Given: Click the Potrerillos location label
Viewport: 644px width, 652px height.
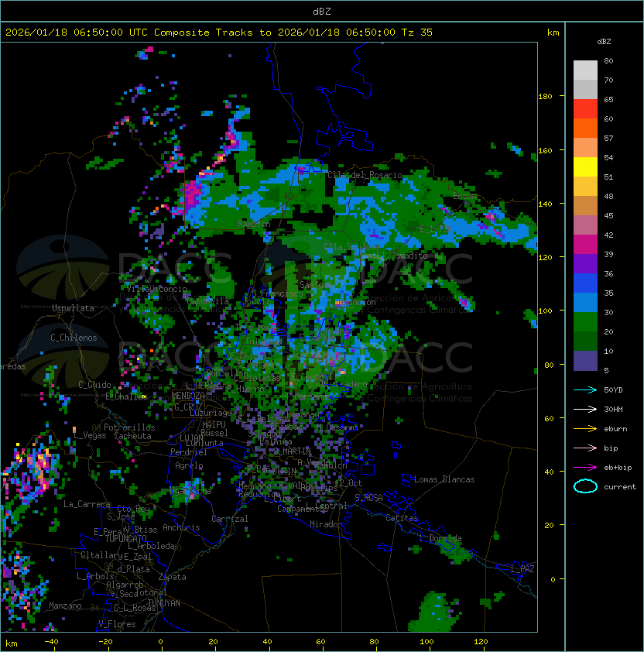Looking at the screenshot, I should coord(129,427).
